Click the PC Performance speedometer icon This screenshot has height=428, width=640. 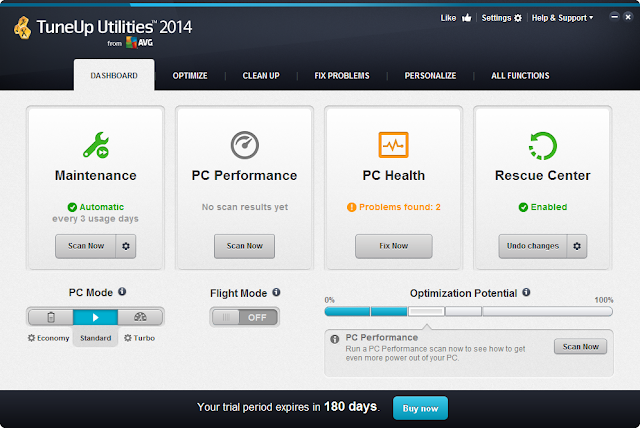click(244, 145)
